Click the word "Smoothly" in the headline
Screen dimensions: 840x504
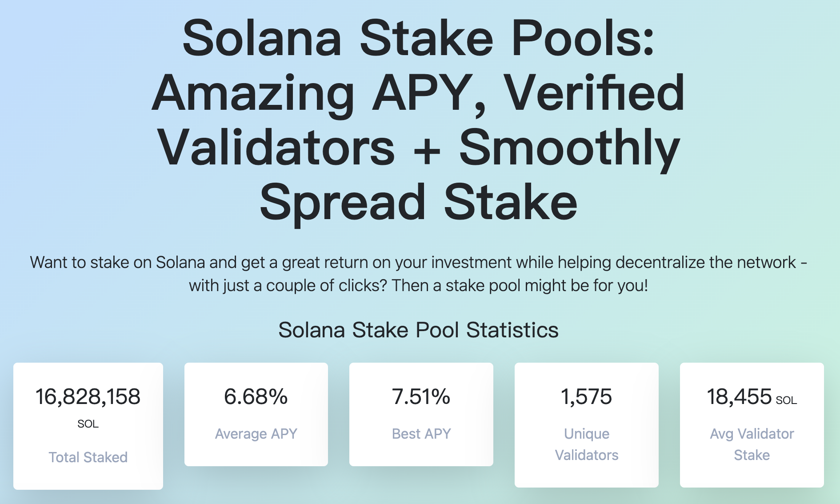pyautogui.click(x=569, y=148)
